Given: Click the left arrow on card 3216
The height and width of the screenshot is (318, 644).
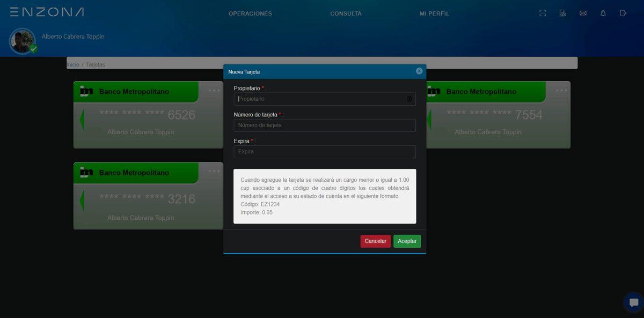Looking at the screenshot, I should pyautogui.click(x=82, y=201).
